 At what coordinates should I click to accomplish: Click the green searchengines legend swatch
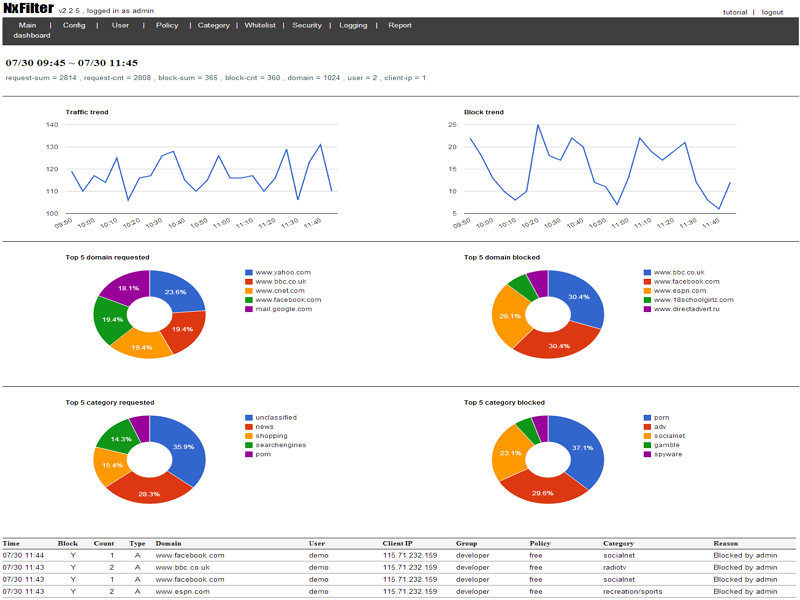point(248,445)
